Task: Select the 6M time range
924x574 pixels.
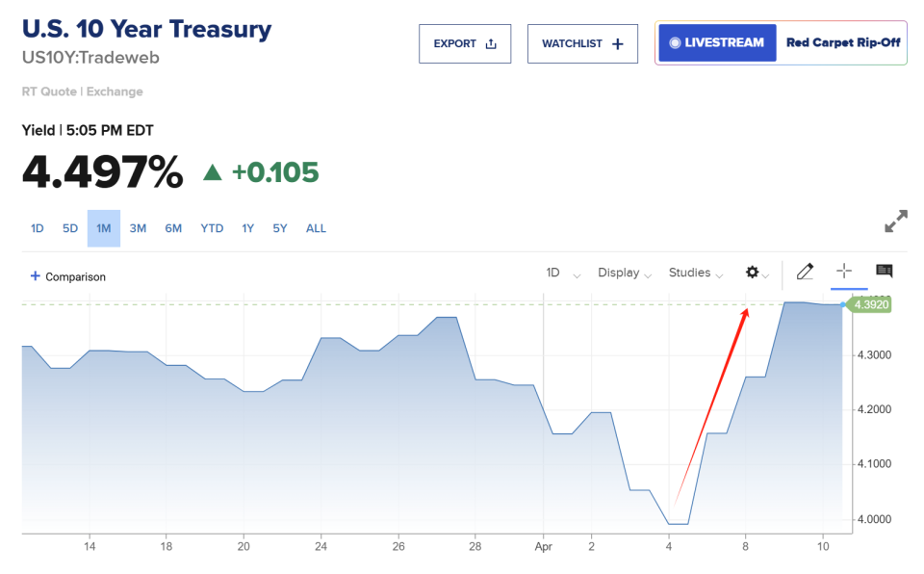Action: pyautogui.click(x=173, y=228)
